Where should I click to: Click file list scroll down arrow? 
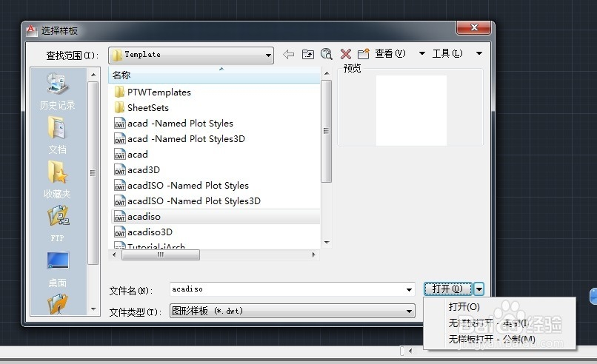click(327, 242)
